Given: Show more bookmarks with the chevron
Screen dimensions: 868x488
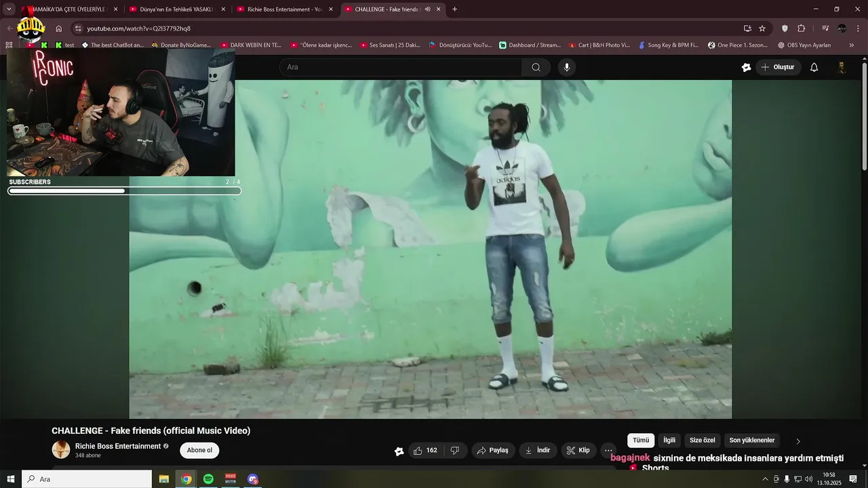Looking at the screenshot, I should (x=852, y=45).
